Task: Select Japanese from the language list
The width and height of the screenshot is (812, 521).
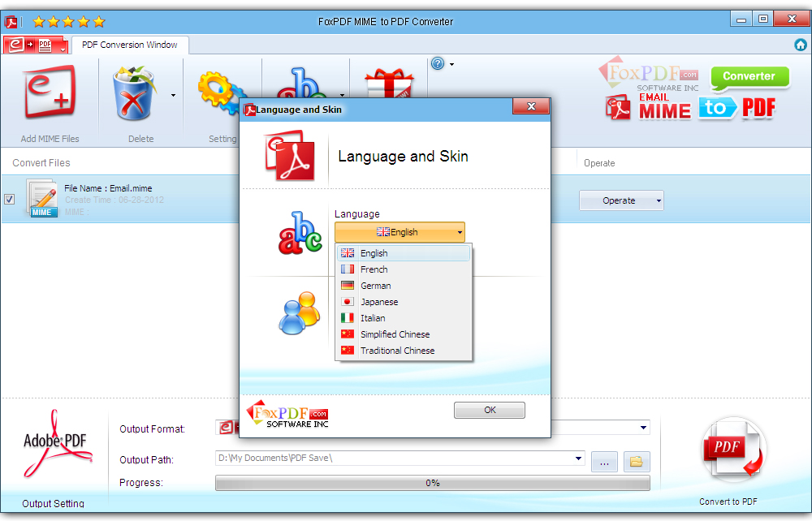Action: [404, 302]
